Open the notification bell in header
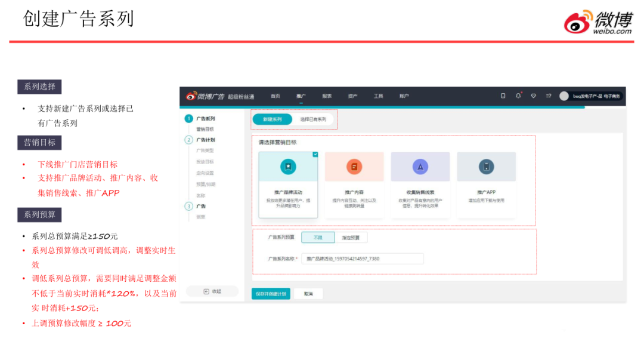This screenshot has height=363, width=644. [518, 96]
